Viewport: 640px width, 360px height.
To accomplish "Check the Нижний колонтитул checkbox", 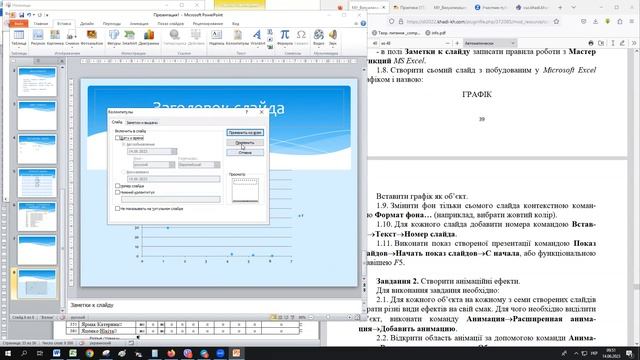I will [x=118, y=192].
